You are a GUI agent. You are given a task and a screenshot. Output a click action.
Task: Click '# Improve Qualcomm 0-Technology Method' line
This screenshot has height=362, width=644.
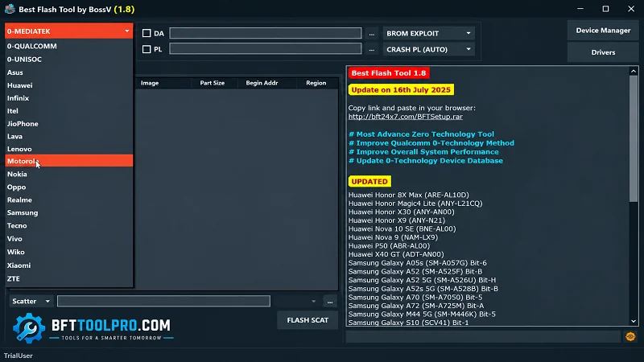tap(431, 143)
